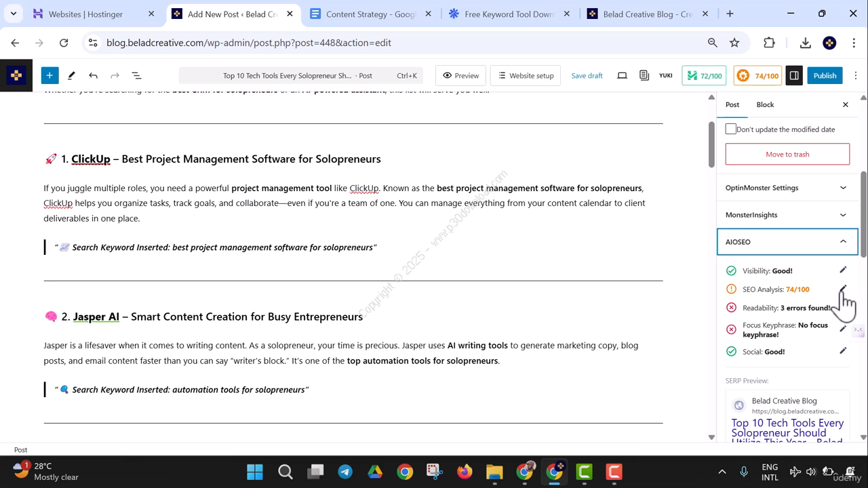
Task: View site information icon in address bar
Action: click(94, 43)
